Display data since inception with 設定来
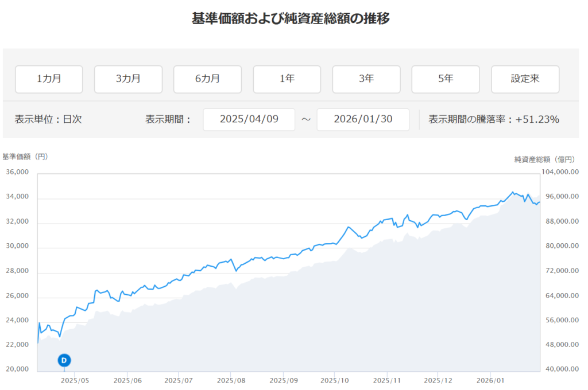The height and width of the screenshot is (390, 588). [525, 79]
